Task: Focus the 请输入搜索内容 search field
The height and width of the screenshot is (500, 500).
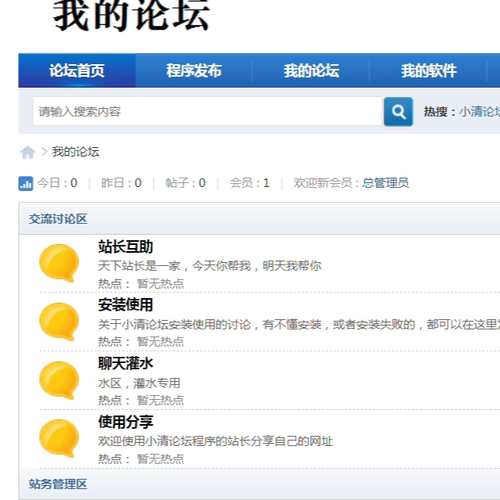Action: 207,111
